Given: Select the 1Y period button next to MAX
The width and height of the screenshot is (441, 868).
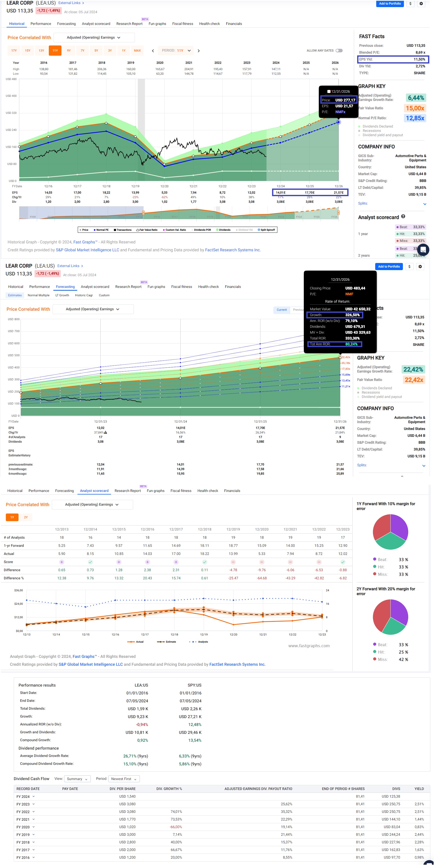Looking at the screenshot, I should coord(124,51).
